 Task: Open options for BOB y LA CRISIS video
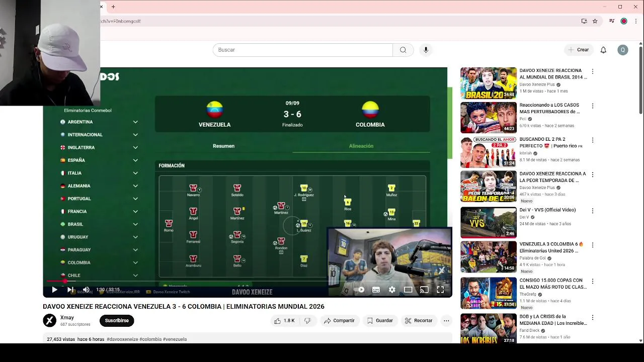(593, 317)
